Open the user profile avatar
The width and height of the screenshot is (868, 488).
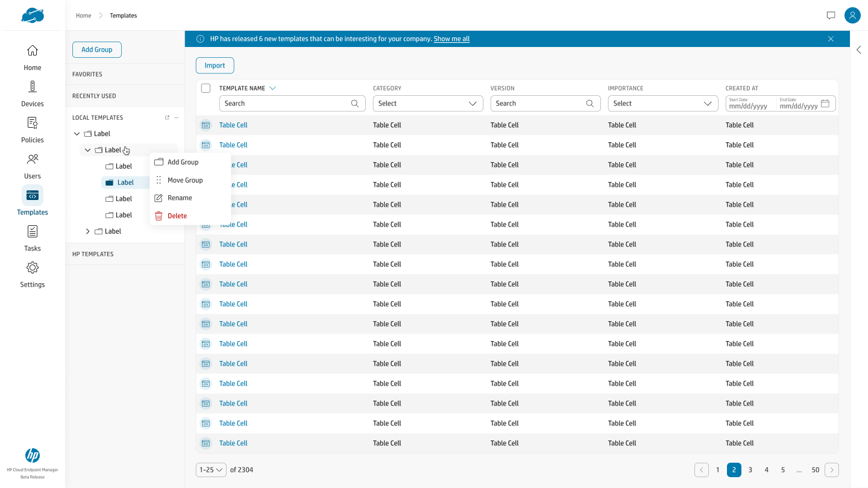pos(852,16)
